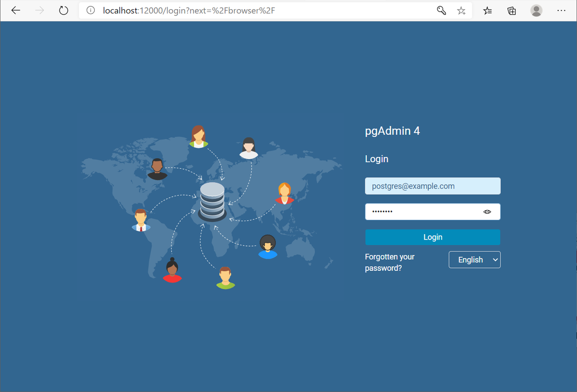Viewport: 577px width, 392px height.
Task: View site information icon in address bar
Action: pyautogui.click(x=90, y=11)
